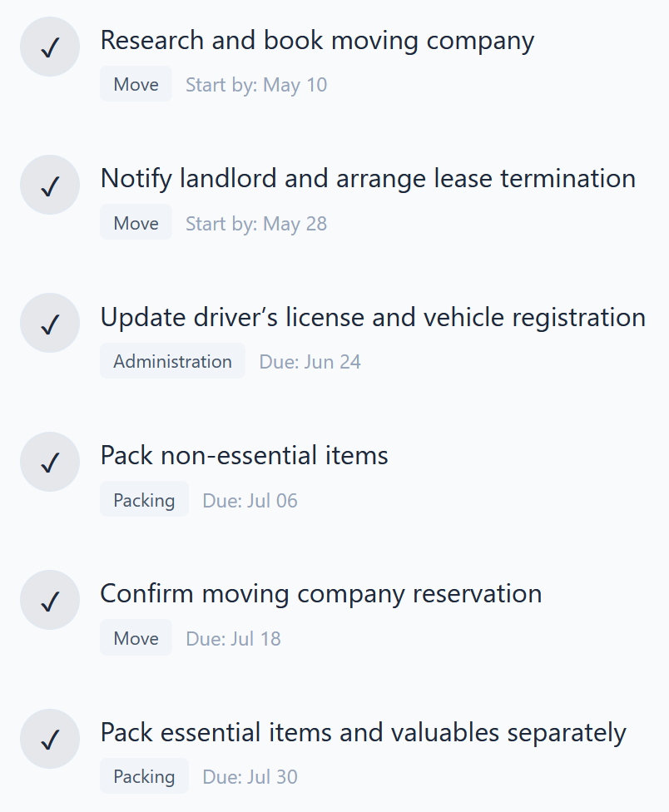Viewport: 669px width, 812px height.
Task: Open the Pack non-essential items task
Action: click(x=244, y=455)
